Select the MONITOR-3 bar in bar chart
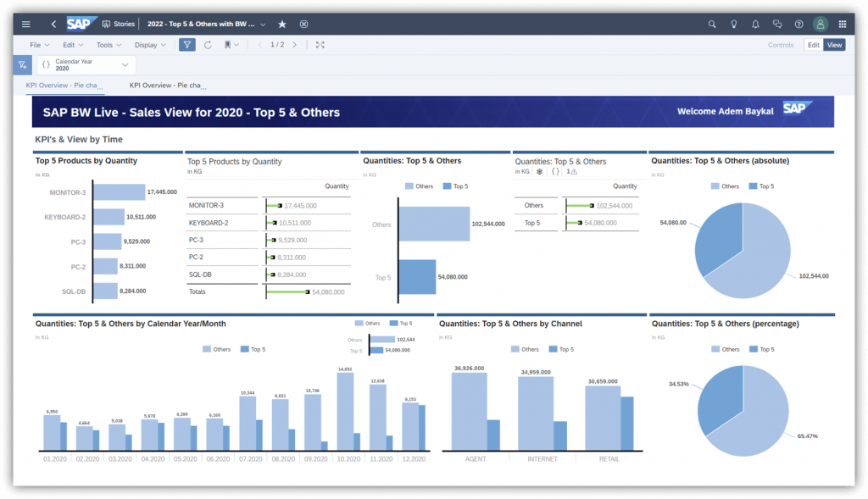Screen dimensions: 868x499 (x=119, y=192)
